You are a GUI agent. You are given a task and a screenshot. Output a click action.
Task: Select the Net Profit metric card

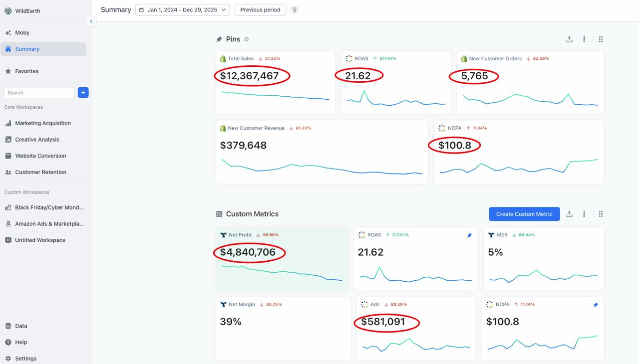point(282,259)
